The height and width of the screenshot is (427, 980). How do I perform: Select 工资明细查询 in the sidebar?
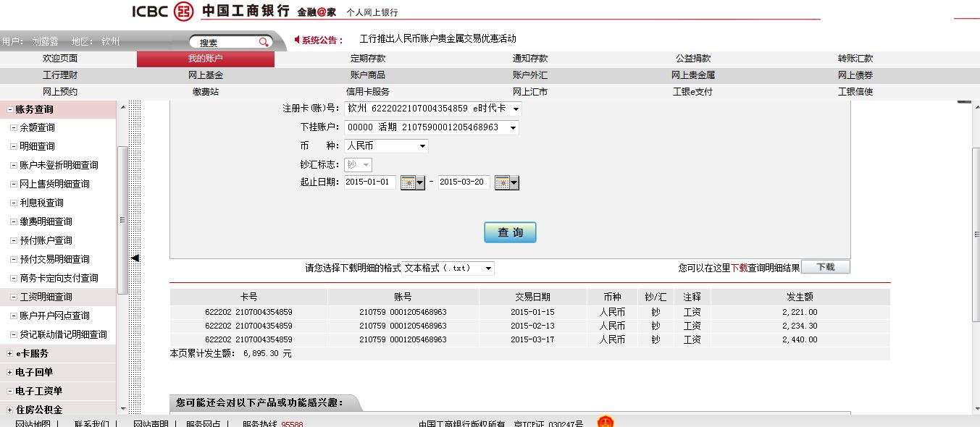[46, 297]
